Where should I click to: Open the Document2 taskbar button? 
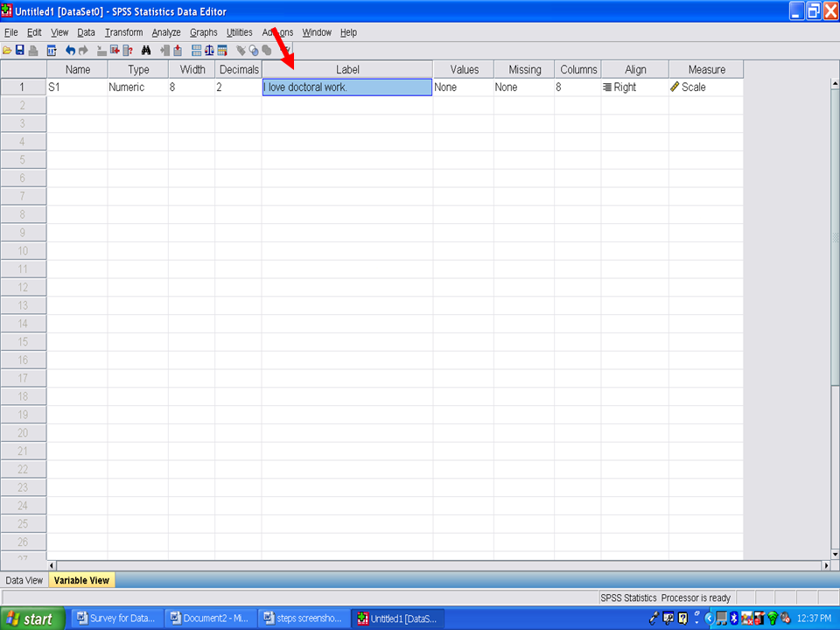210,619
